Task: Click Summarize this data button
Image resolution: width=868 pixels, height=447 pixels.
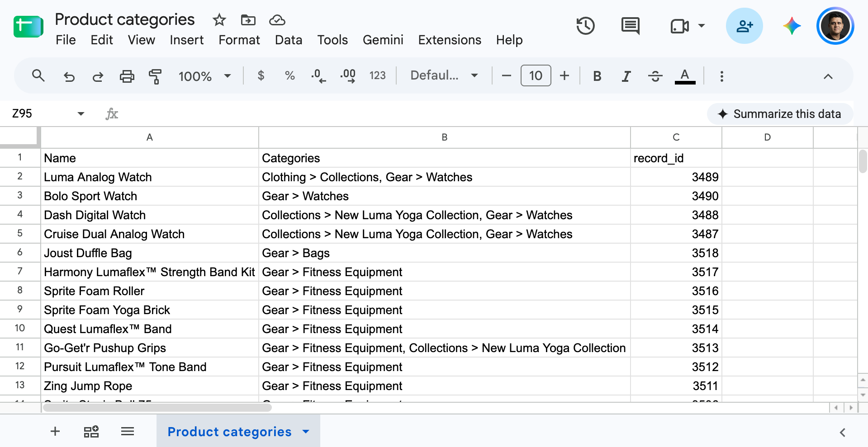Action: pyautogui.click(x=780, y=114)
